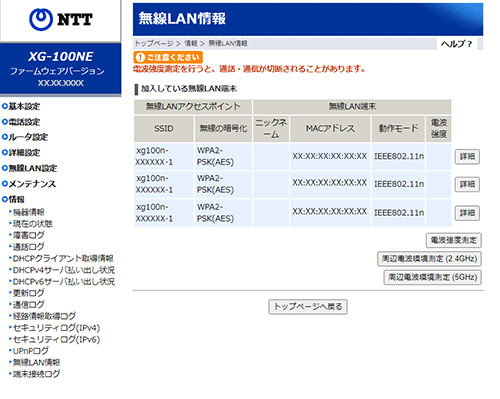Click 詳細 button for second wireless terminal

point(467,184)
